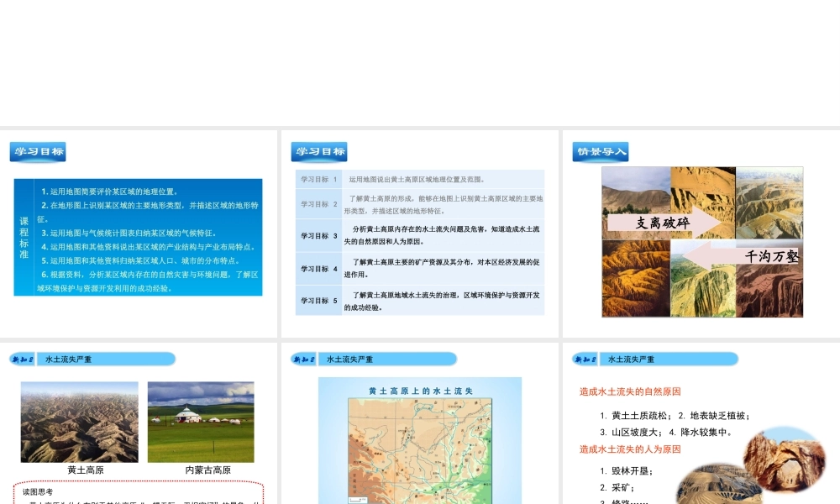This screenshot has width=840, height=504.
Task: Select the 学习目标 1 table row
Action: (x=419, y=179)
